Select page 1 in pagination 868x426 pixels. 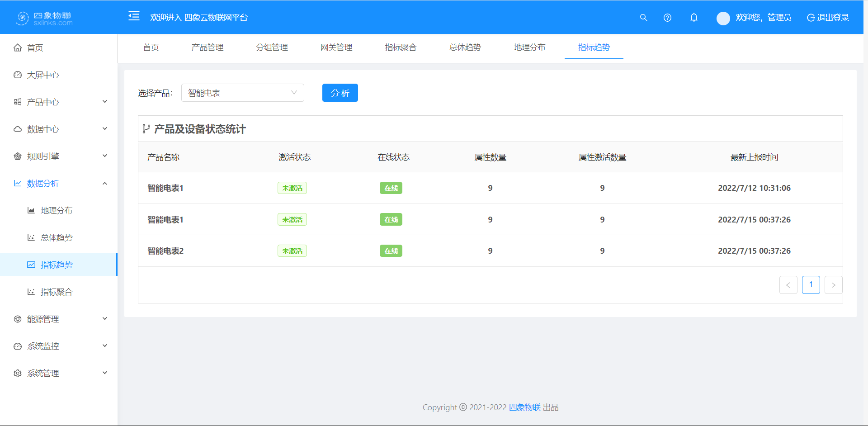click(811, 285)
